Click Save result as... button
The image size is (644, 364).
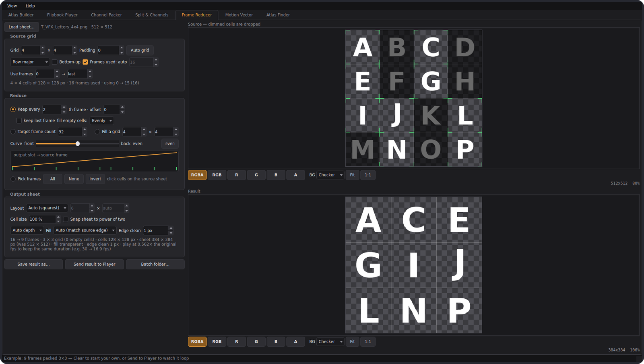click(34, 265)
